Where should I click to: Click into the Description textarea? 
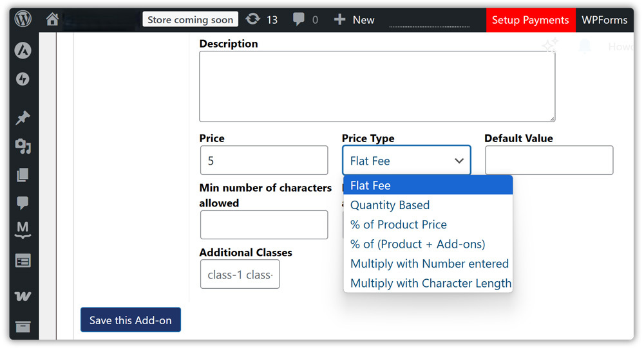coord(377,87)
